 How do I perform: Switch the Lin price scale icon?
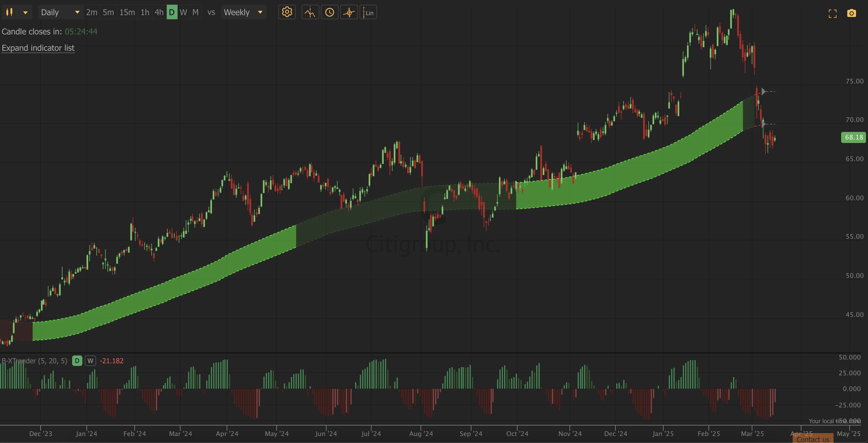(368, 13)
